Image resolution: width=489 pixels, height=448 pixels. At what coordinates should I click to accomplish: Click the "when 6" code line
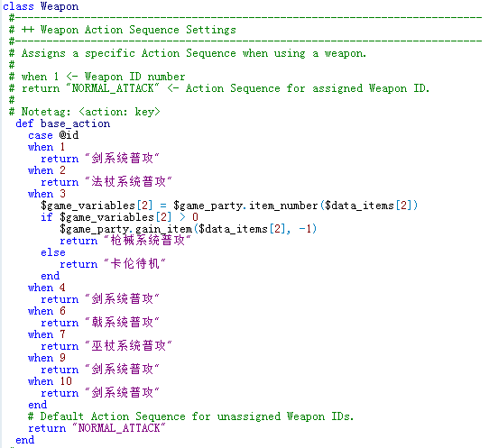point(47,311)
